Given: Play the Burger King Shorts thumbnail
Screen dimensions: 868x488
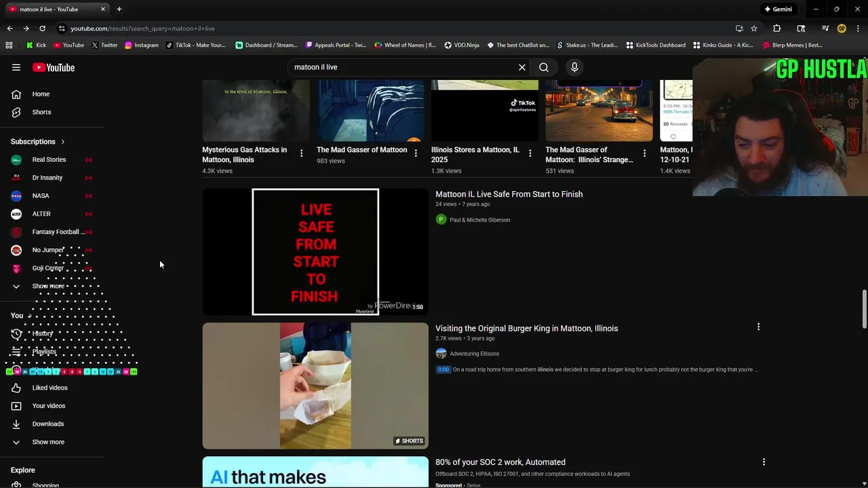Looking at the screenshot, I should pyautogui.click(x=315, y=386).
